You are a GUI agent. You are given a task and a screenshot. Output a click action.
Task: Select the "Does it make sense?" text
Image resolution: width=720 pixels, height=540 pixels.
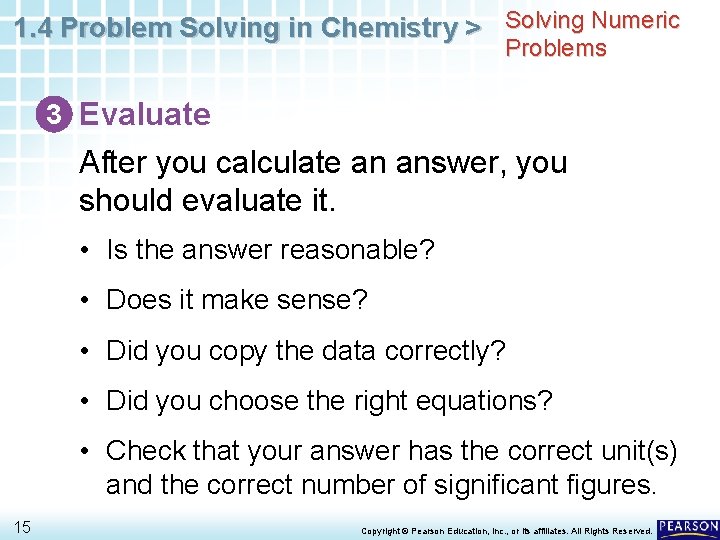tap(237, 300)
